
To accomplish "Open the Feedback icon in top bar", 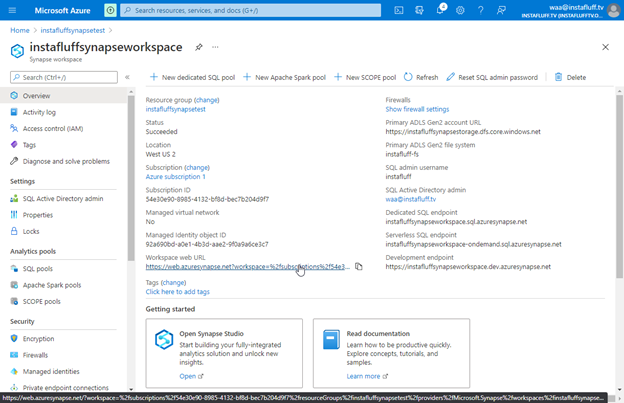I will tap(501, 10).
